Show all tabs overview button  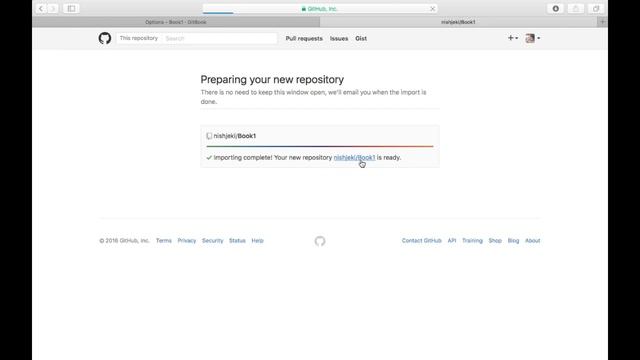(x=596, y=9)
